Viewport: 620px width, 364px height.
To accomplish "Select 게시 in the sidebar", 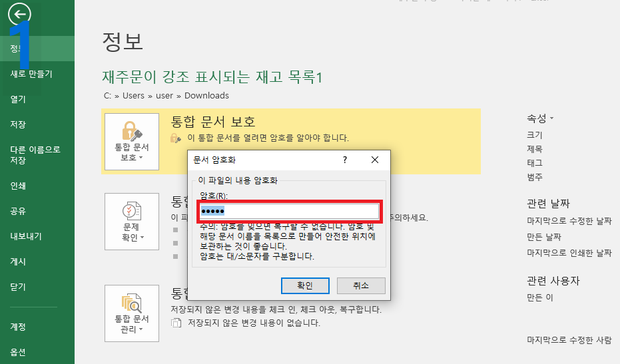I will pyautogui.click(x=18, y=262).
